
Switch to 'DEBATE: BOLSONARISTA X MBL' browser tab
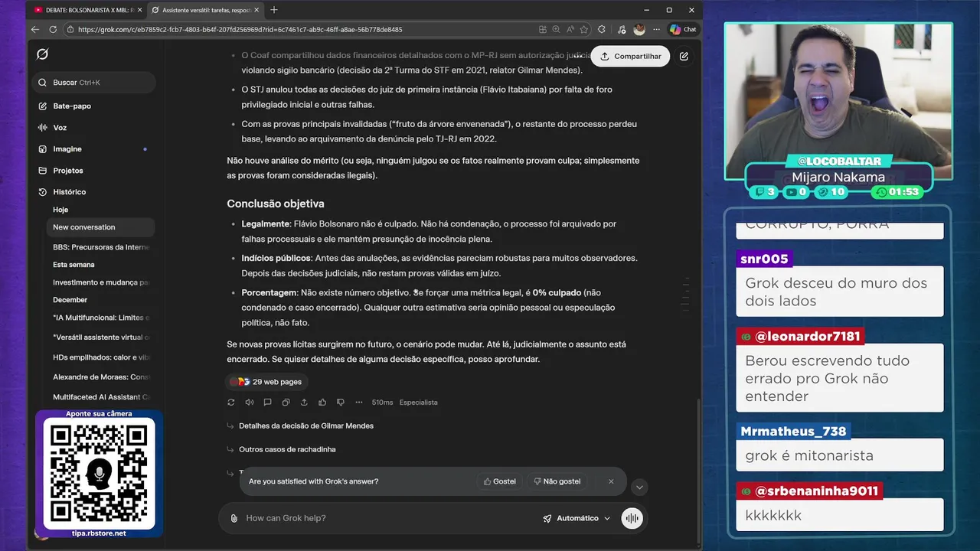point(89,10)
